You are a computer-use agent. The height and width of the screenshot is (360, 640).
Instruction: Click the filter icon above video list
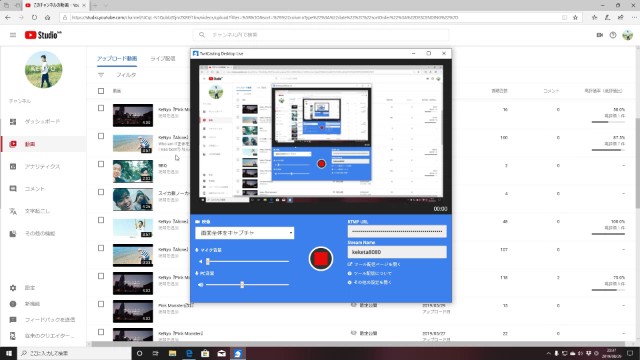click(101, 75)
